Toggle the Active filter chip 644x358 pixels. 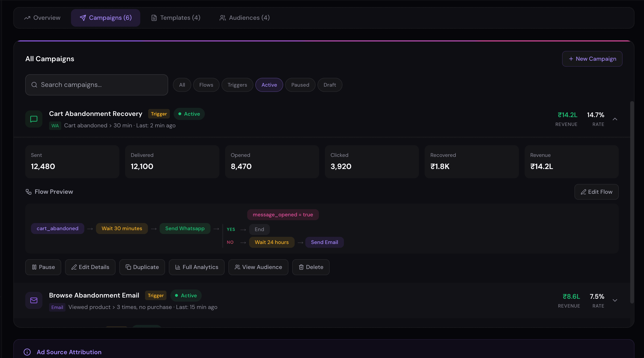tap(269, 85)
